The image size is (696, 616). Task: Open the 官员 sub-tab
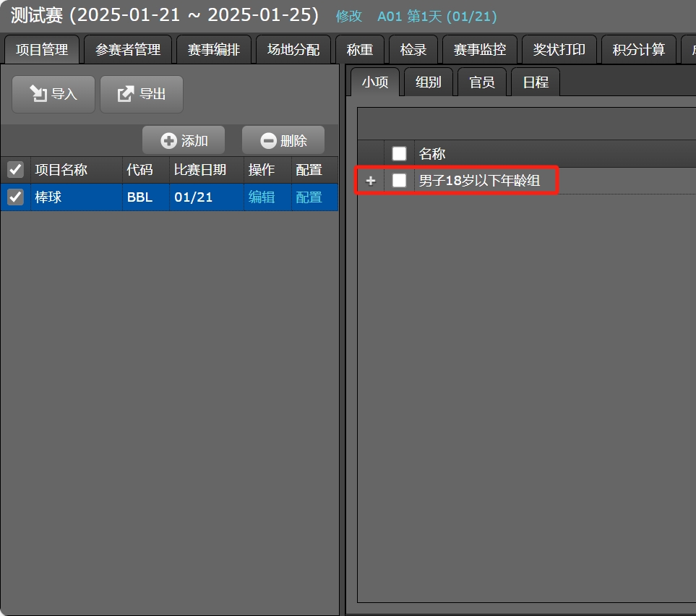[482, 82]
